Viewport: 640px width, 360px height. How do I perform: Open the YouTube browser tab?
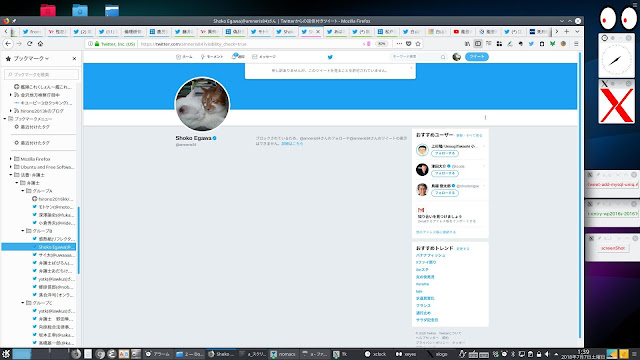click(x=462, y=31)
